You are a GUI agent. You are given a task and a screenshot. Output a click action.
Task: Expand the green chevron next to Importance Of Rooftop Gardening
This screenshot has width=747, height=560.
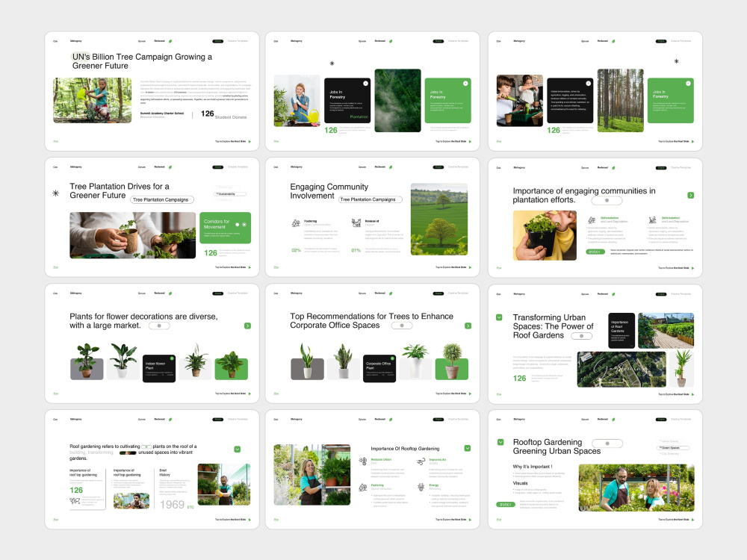click(x=468, y=448)
